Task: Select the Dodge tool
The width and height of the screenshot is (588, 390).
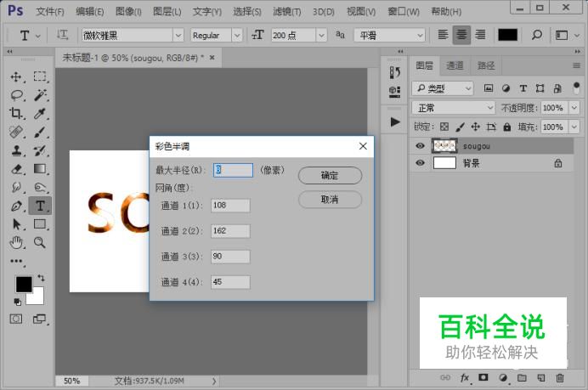Action: [x=40, y=187]
